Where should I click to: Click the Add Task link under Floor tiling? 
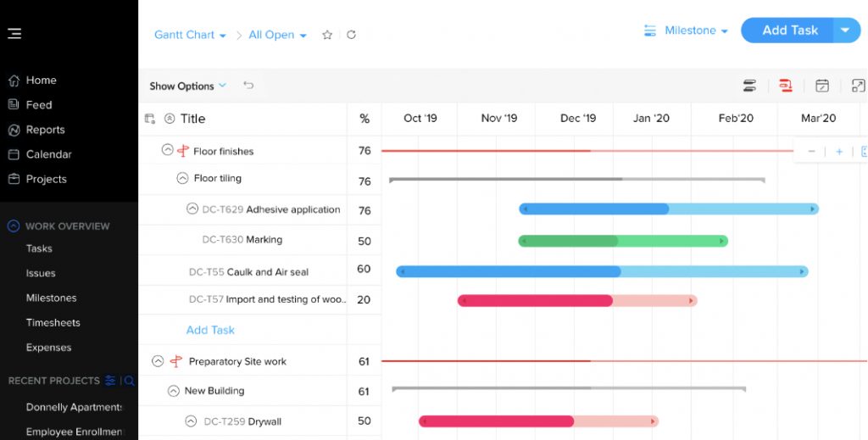(x=210, y=330)
